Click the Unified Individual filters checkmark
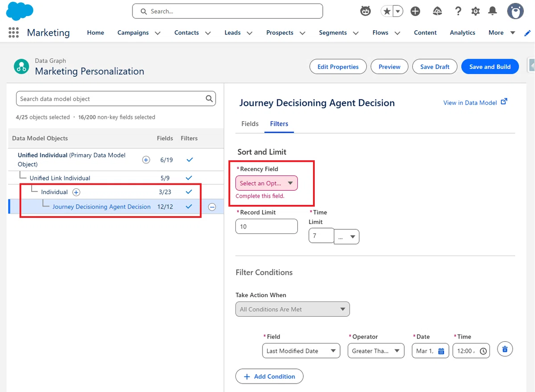 [x=189, y=159]
